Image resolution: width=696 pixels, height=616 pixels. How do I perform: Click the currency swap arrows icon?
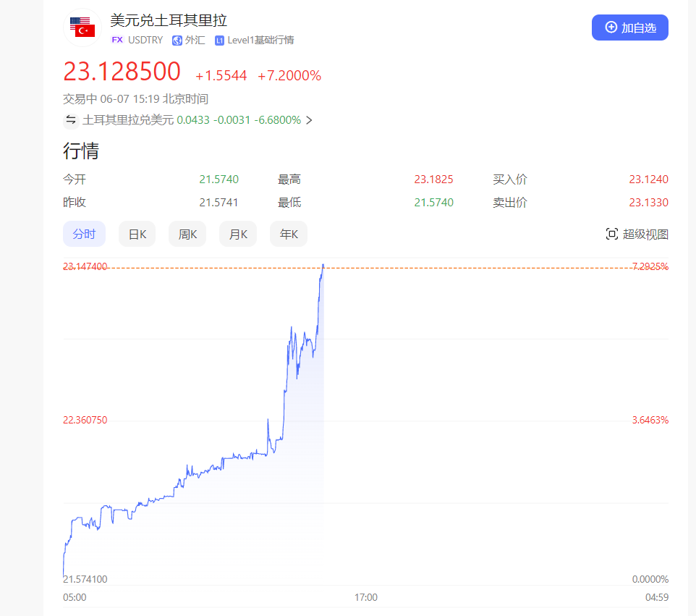click(x=71, y=120)
